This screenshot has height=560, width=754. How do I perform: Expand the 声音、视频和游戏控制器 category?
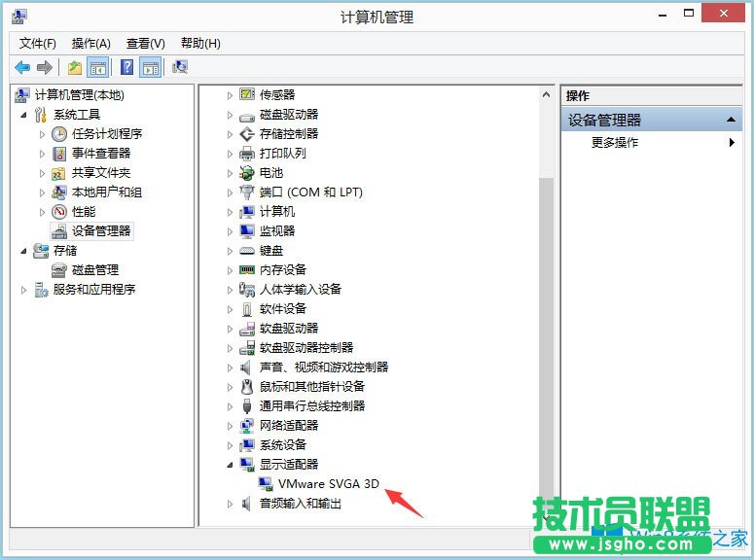coord(230,367)
